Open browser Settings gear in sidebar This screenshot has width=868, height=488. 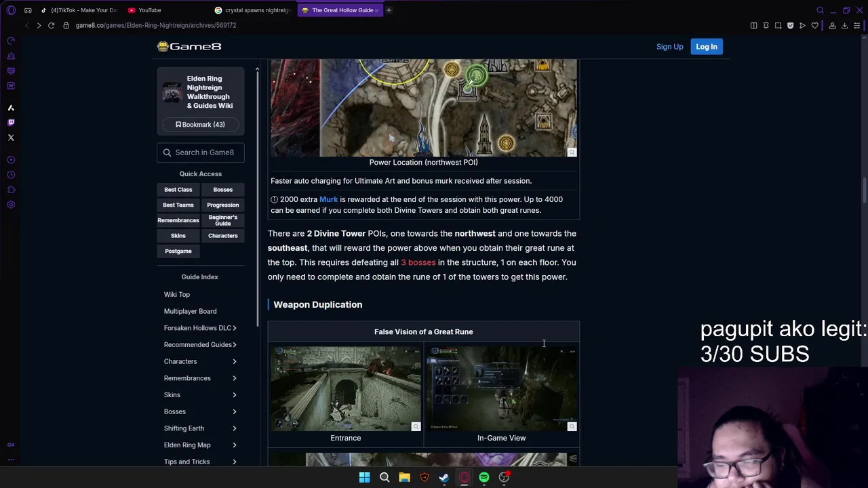(11, 205)
